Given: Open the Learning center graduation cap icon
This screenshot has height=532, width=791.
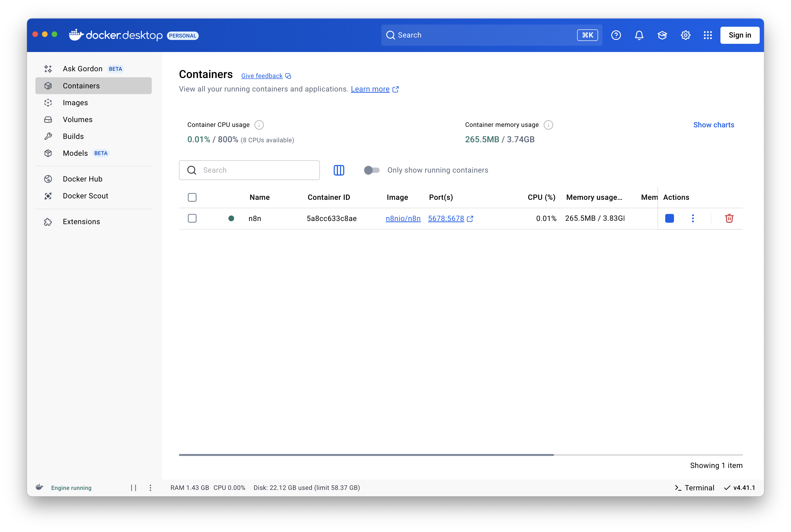Looking at the screenshot, I should pos(662,35).
